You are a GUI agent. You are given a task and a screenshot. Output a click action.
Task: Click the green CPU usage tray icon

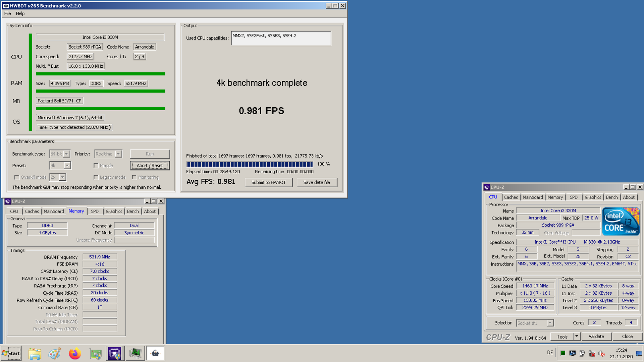(x=562, y=353)
